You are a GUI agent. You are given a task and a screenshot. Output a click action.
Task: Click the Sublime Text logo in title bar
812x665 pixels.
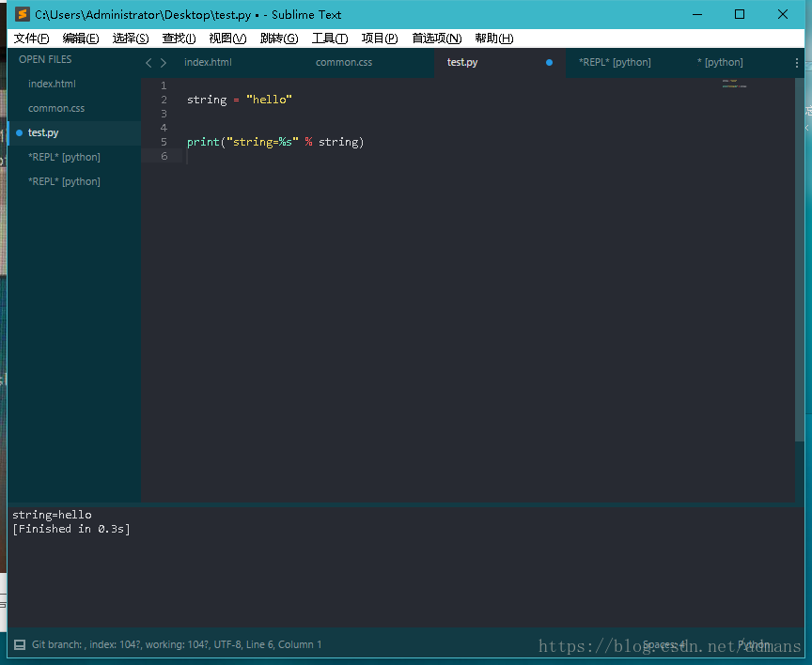click(x=23, y=14)
